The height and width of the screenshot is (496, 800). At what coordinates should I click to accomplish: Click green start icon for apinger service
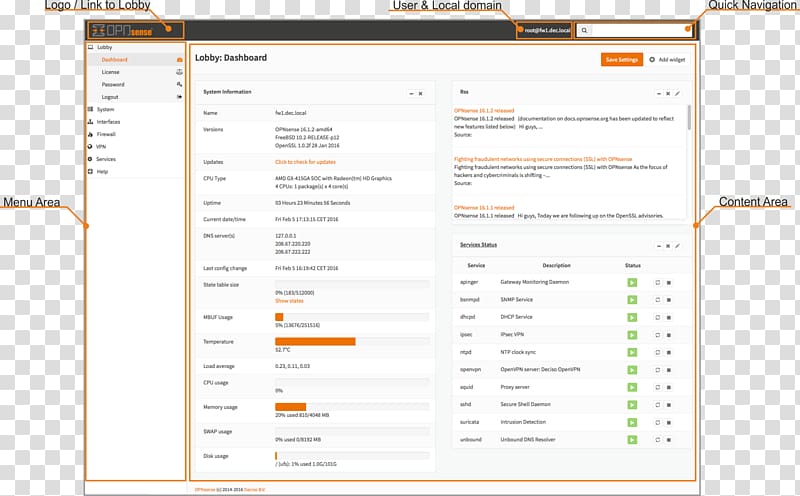click(632, 283)
